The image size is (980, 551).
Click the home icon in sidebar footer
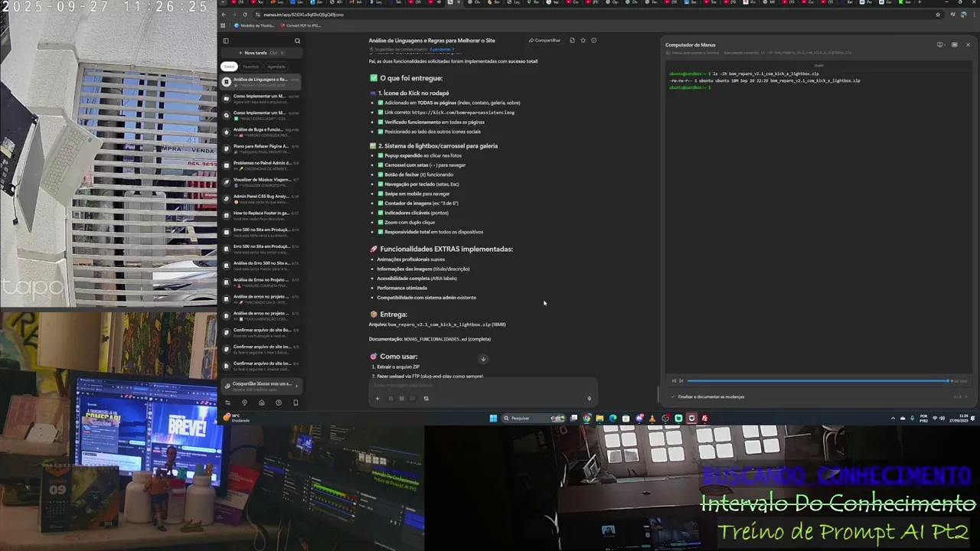click(x=261, y=403)
